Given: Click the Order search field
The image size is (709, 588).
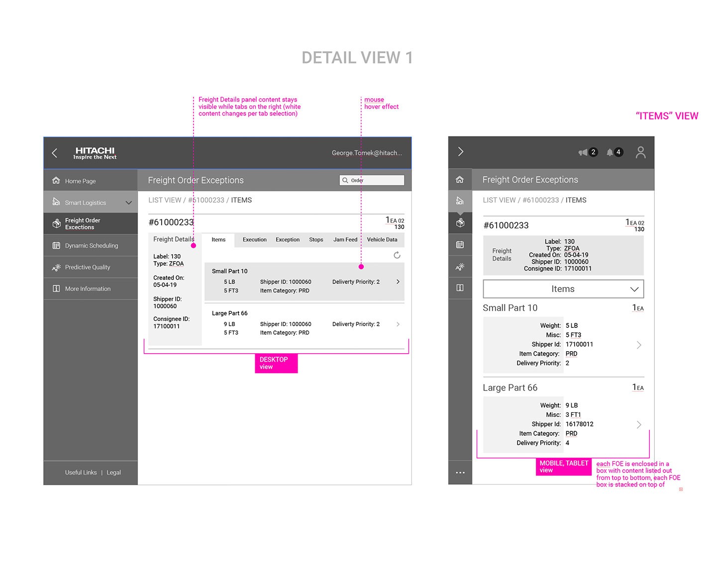Looking at the screenshot, I should 372,180.
